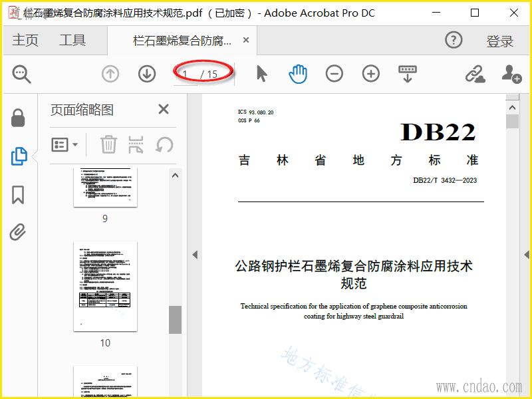Select the 栏石墨烯复合防腐 document tab
This screenshot has height=399, width=532.
point(182,41)
